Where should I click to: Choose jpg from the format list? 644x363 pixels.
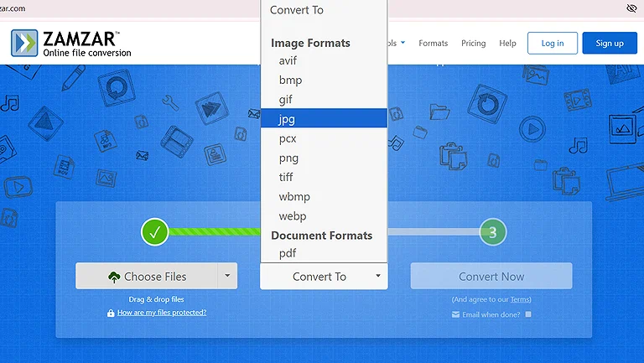click(x=324, y=119)
